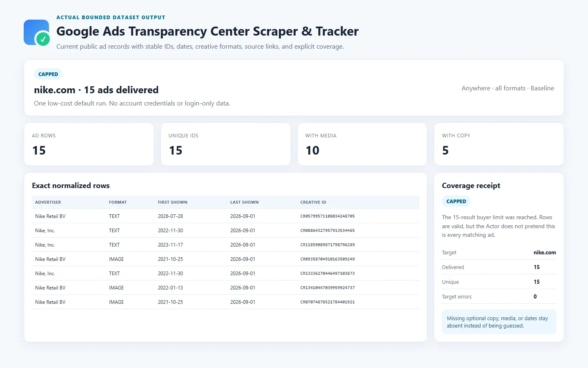Select creative ID CR07074878521784401921
588x368 pixels.
(x=327, y=302)
